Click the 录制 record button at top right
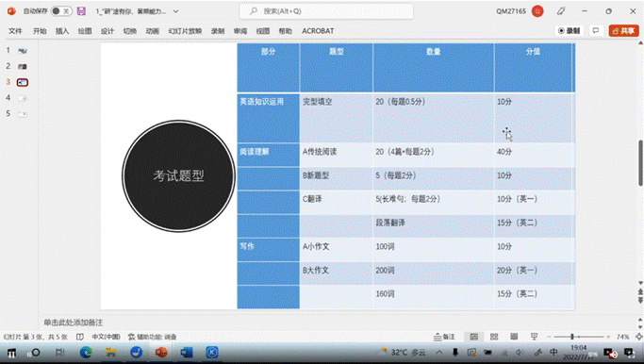The height and width of the screenshot is (364, 644). pyautogui.click(x=570, y=31)
